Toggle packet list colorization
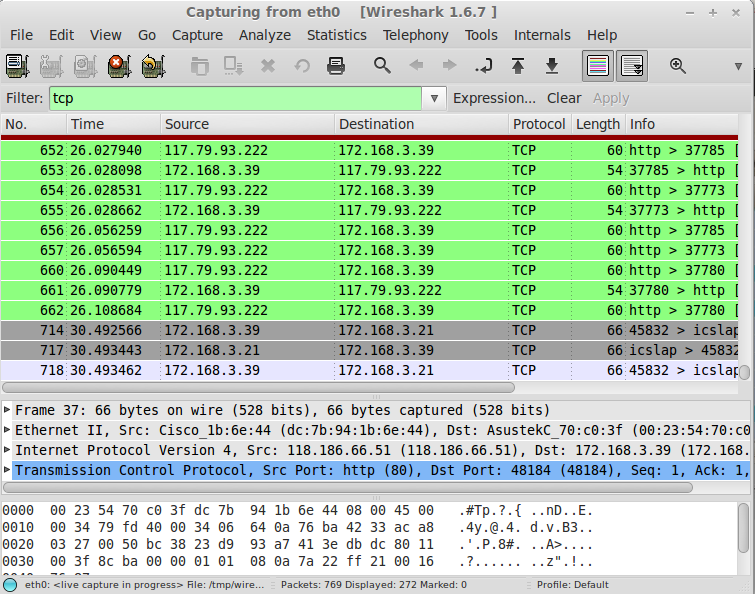The image size is (755, 594). click(x=598, y=66)
